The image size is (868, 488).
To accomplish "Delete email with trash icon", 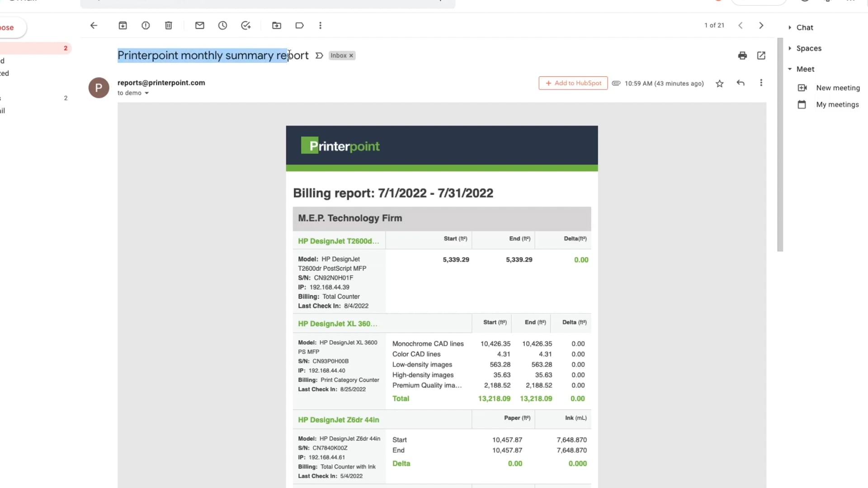I will [x=169, y=26].
